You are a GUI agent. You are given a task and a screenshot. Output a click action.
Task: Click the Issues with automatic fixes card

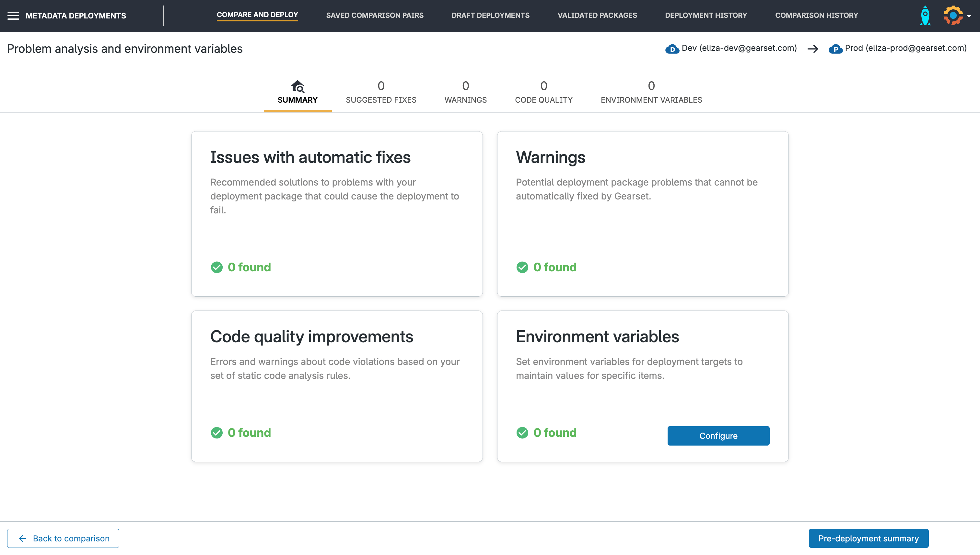click(337, 213)
